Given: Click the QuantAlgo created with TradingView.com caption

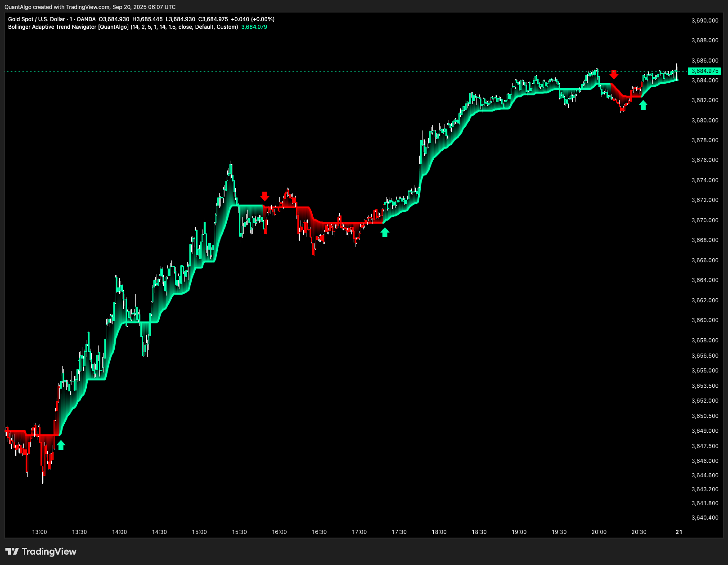Looking at the screenshot, I should click(90, 7).
